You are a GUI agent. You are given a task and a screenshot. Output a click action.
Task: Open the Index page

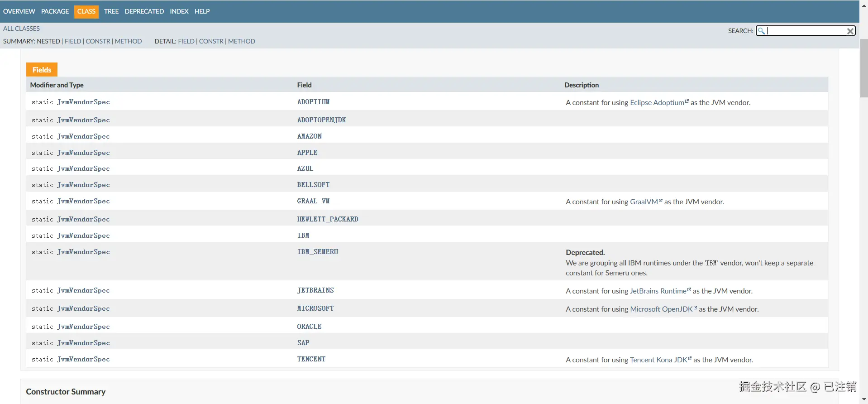click(x=179, y=11)
